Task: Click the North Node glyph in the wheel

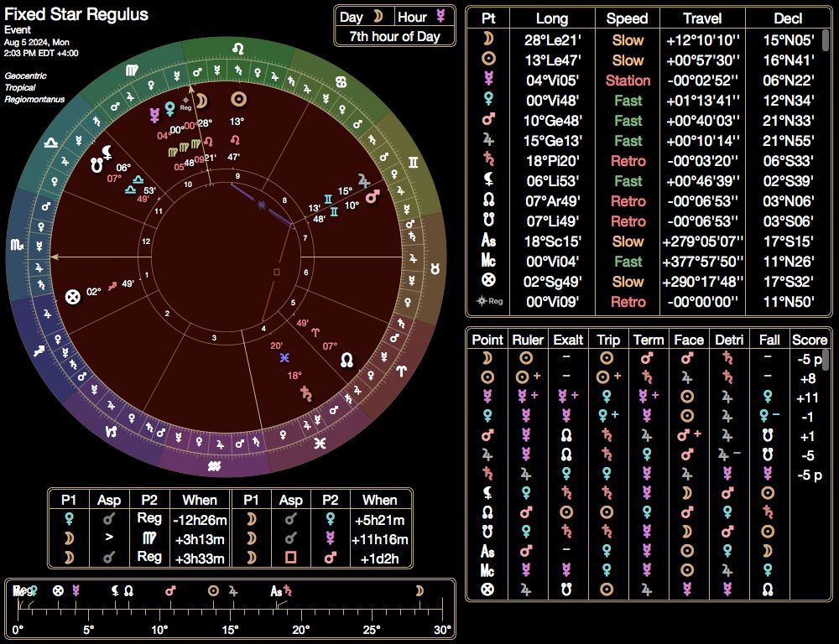Action: pyautogui.click(x=347, y=360)
